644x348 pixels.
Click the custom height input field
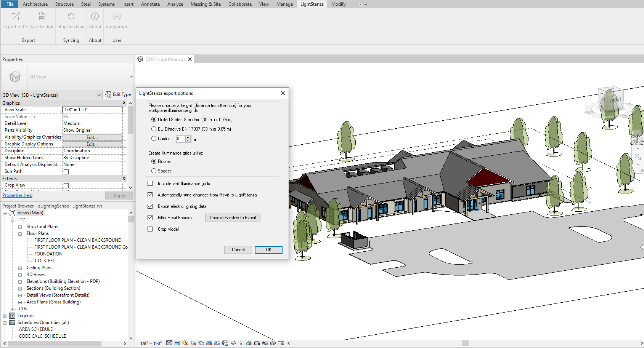pyautogui.click(x=181, y=139)
